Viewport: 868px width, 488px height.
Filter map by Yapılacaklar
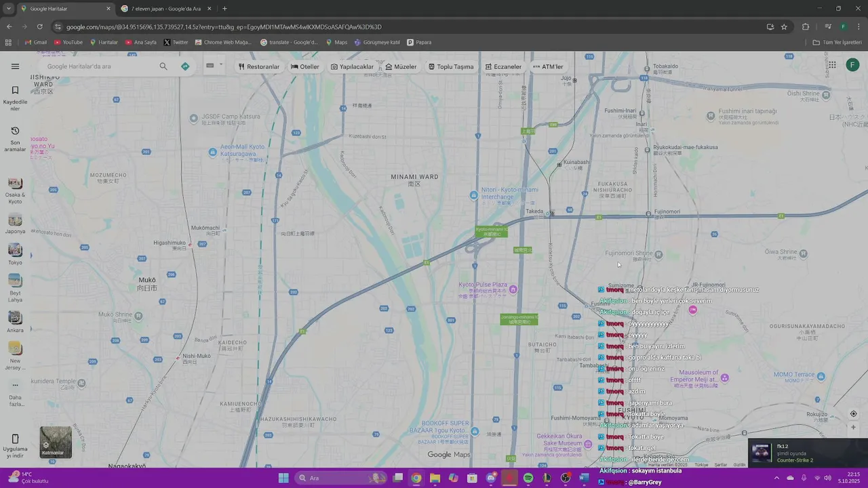(x=353, y=66)
